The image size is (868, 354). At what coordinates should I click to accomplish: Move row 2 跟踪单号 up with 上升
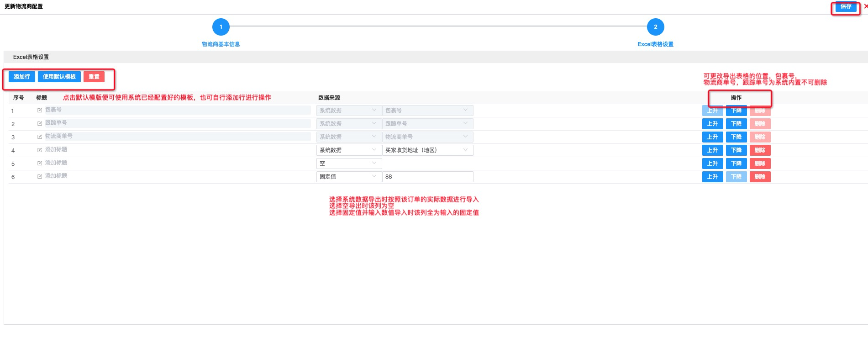pyautogui.click(x=712, y=124)
